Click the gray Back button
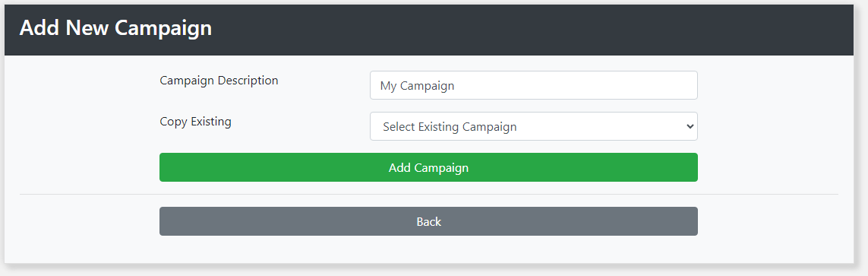This screenshot has width=868, height=276. coord(428,221)
